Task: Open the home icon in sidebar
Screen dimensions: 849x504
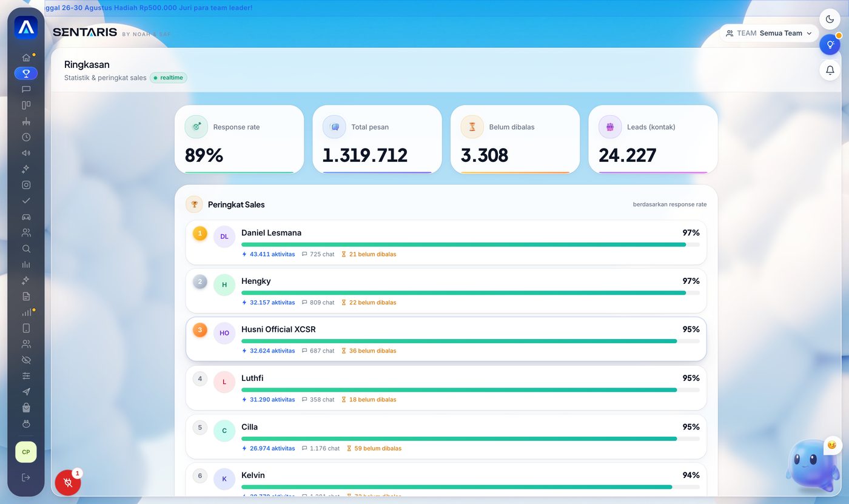Action: click(26, 58)
